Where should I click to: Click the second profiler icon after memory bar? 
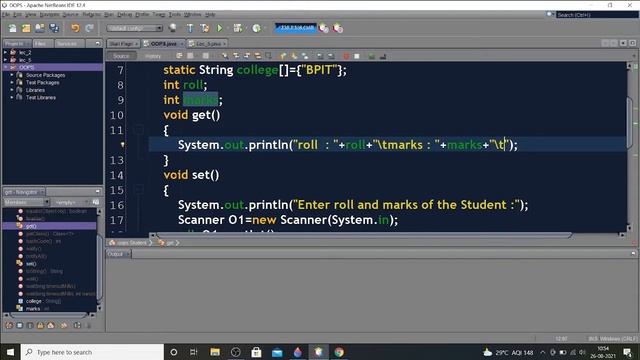pyautogui.click(x=338, y=28)
